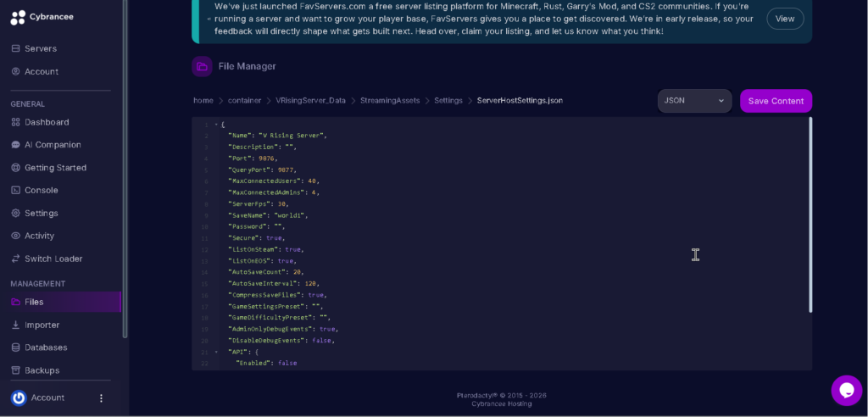Click the Save Content button
The image size is (868, 417).
(x=776, y=101)
